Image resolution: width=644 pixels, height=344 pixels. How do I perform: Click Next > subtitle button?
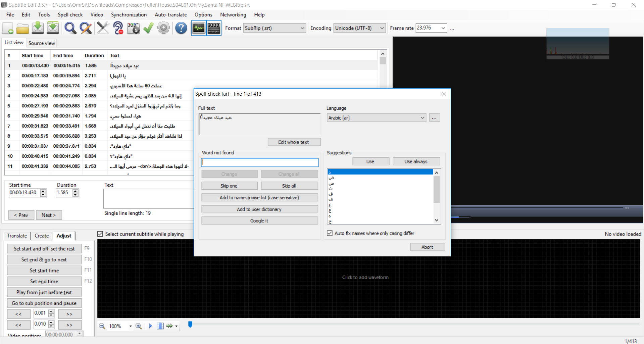[49, 215]
